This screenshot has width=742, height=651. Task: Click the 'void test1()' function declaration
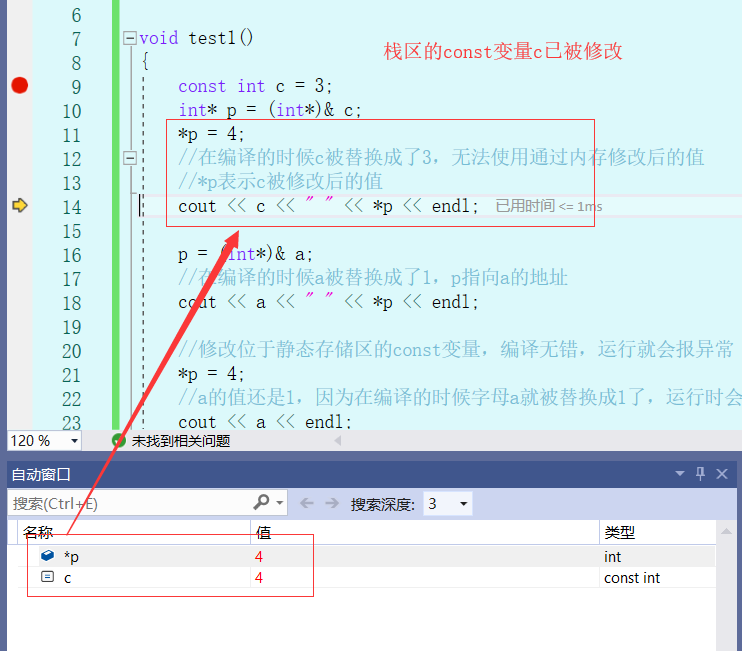(196, 38)
